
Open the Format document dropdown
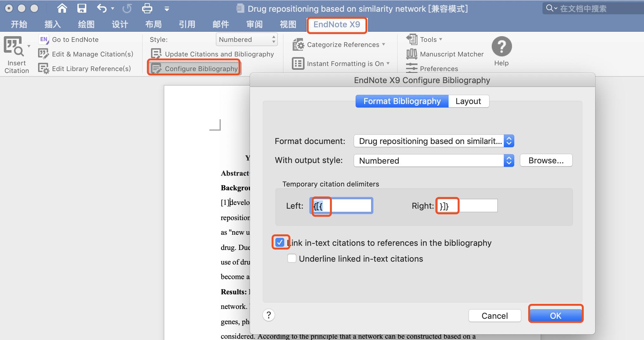tap(434, 141)
